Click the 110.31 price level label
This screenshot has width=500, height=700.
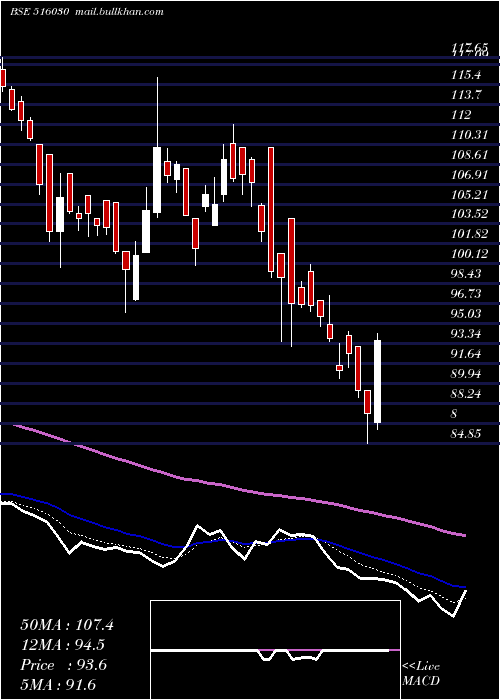point(470,135)
